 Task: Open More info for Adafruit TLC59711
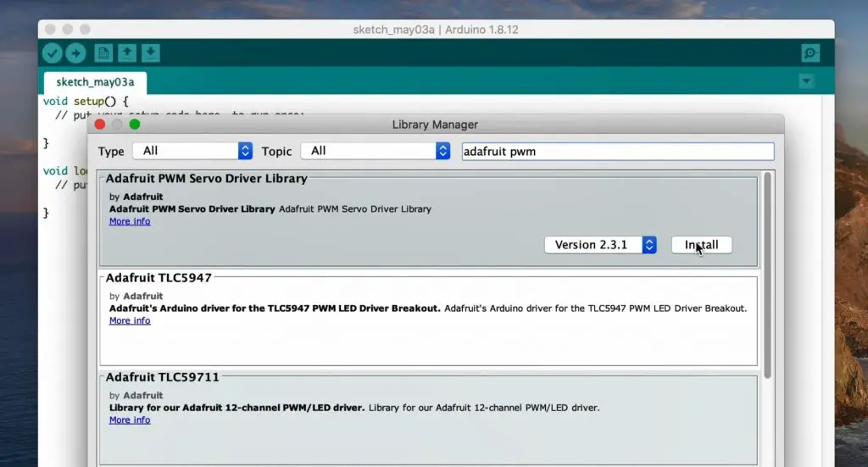click(130, 420)
